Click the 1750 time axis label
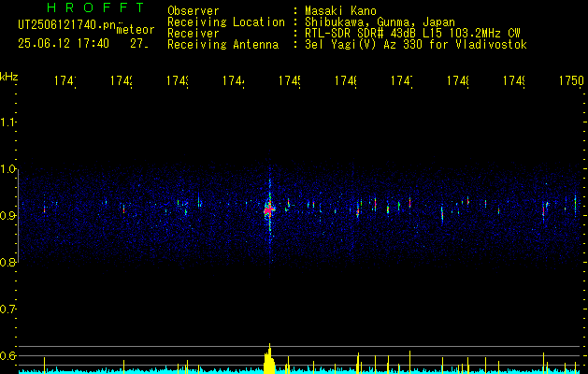 pyautogui.click(x=571, y=80)
